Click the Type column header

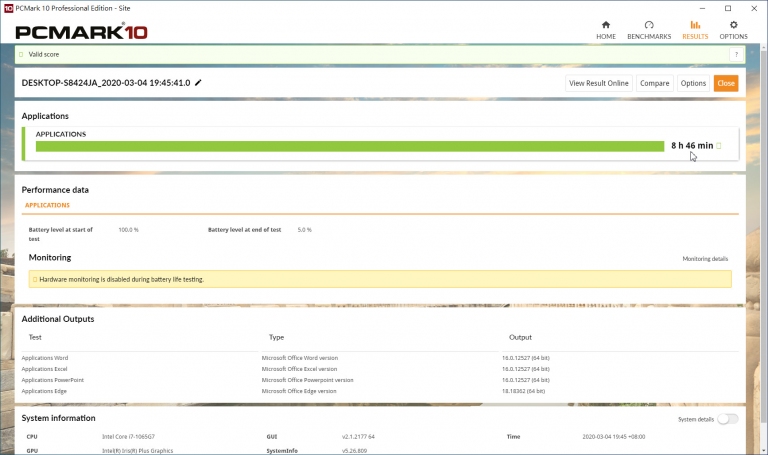pyautogui.click(x=276, y=337)
